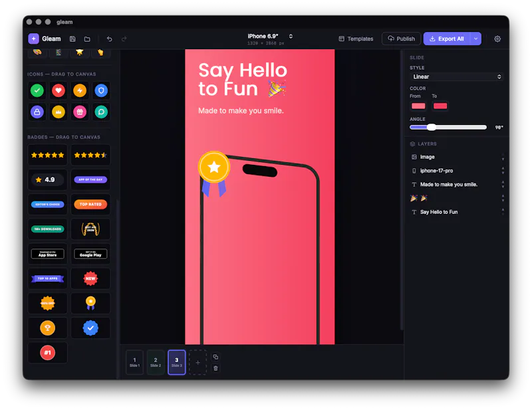Select the iphone-17-pro layer

point(454,171)
